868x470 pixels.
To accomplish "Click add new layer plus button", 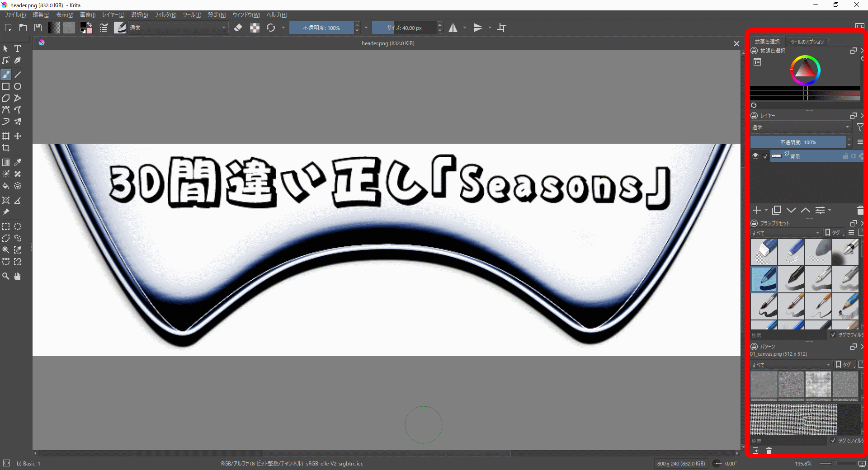I will point(756,210).
